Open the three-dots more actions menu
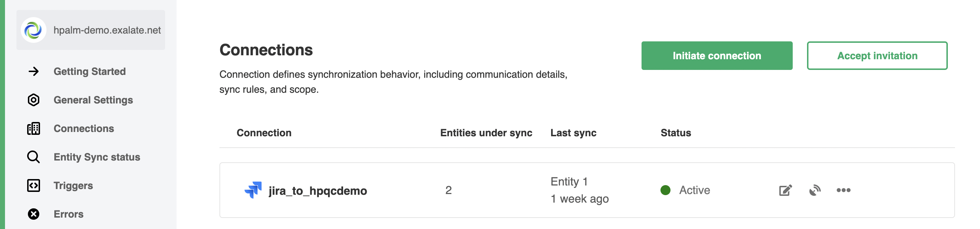This screenshot has width=980, height=229. (843, 190)
